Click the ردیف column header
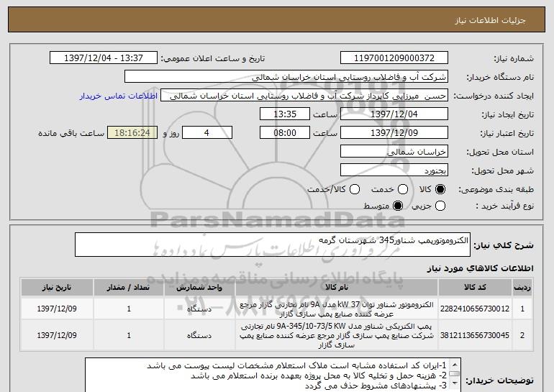Viewport: 554px width, 392px height. 522,288
